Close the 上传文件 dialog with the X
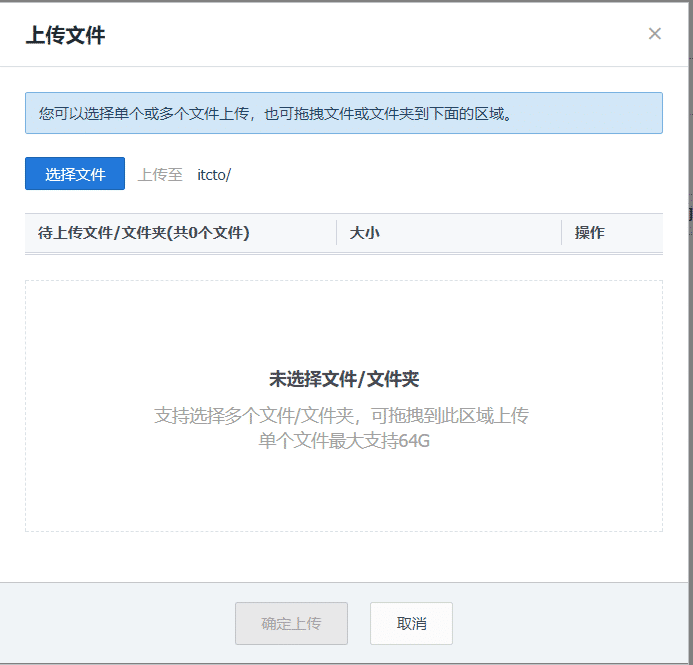Image resolution: width=693 pixels, height=665 pixels. (x=654, y=34)
